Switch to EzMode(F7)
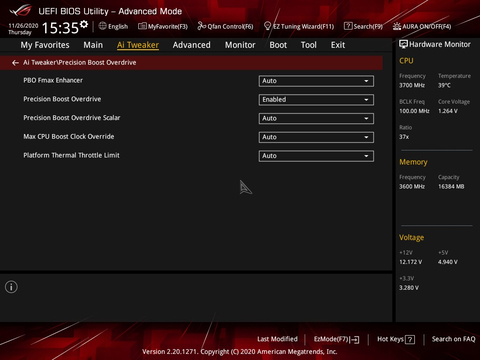Screen dimensions: 480x360 [x=336, y=339]
